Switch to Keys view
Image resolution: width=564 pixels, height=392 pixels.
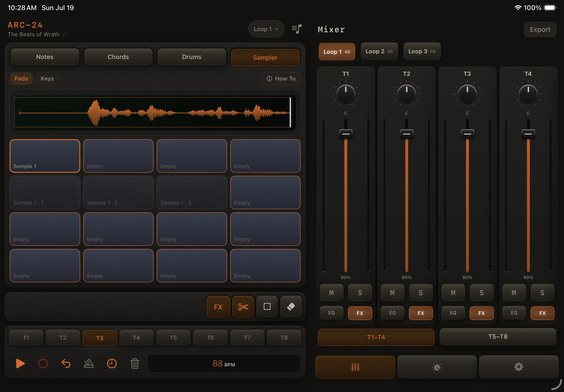[47, 79]
